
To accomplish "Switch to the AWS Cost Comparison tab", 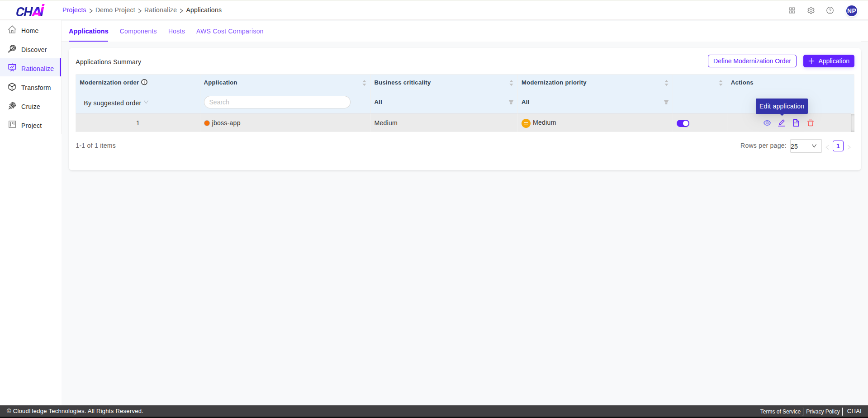I will click(x=229, y=31).
